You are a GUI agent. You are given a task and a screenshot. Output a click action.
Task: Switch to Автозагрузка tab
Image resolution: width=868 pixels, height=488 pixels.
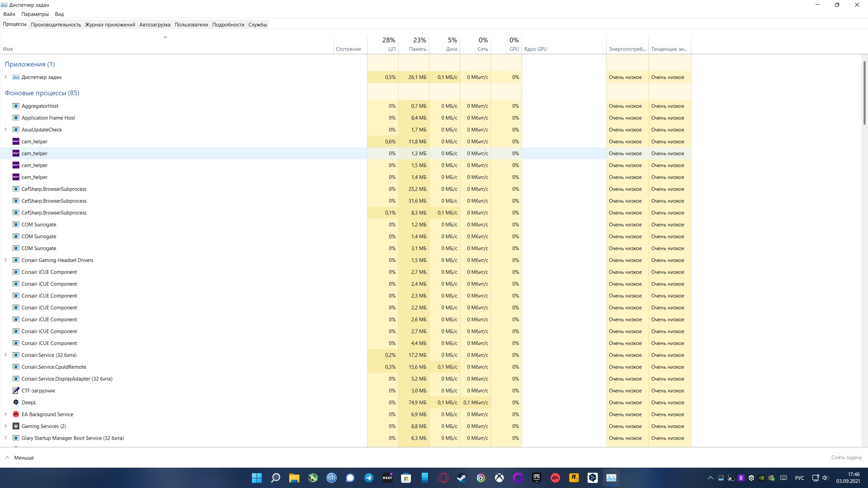point(155,24)
